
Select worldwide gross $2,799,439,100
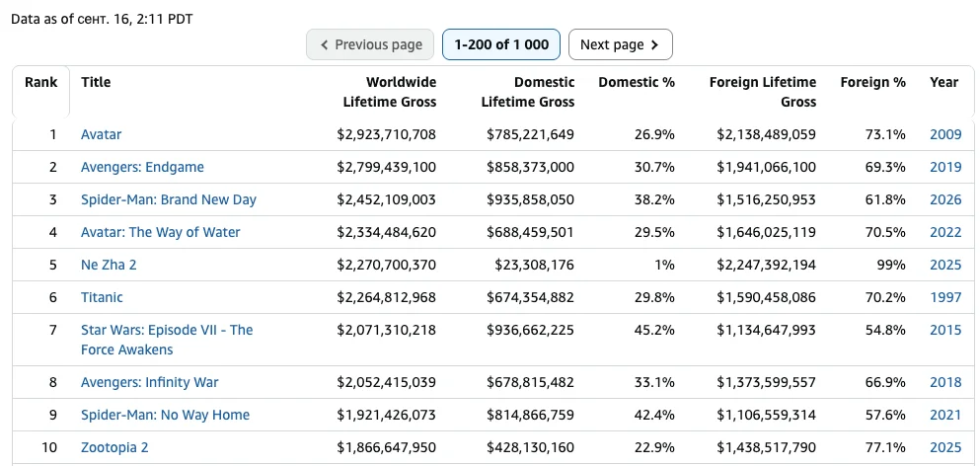pyautogui.click(x=387, y=167)
